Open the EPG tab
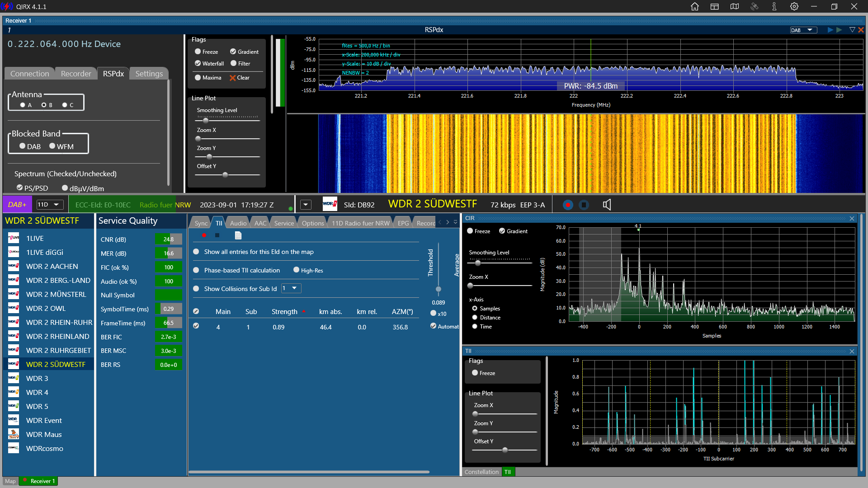The width and height of the screenshot is (868, 488). 403,223
